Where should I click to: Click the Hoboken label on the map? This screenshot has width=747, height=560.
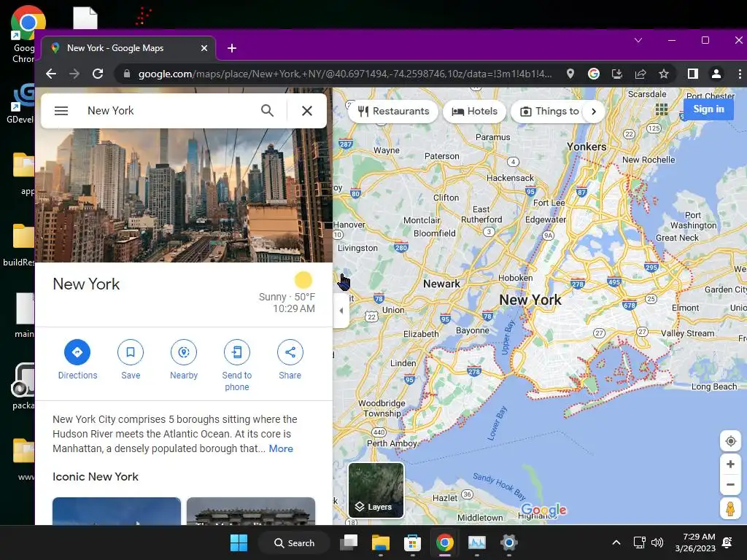click(x=516, y=278)
